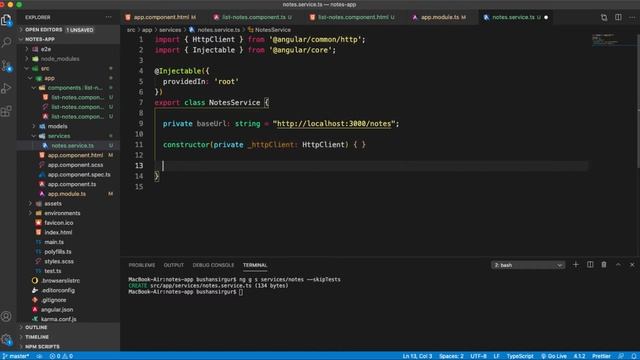
Task: Expand the e2e folder
Action: pos(45,49)
